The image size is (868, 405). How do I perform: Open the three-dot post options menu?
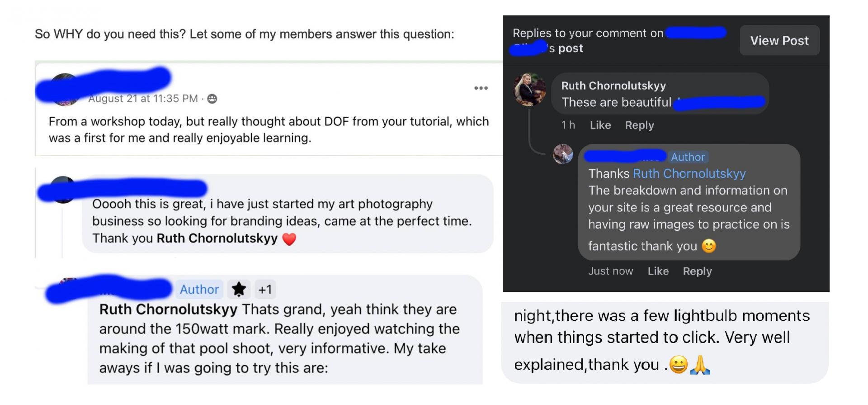(481, 88)
